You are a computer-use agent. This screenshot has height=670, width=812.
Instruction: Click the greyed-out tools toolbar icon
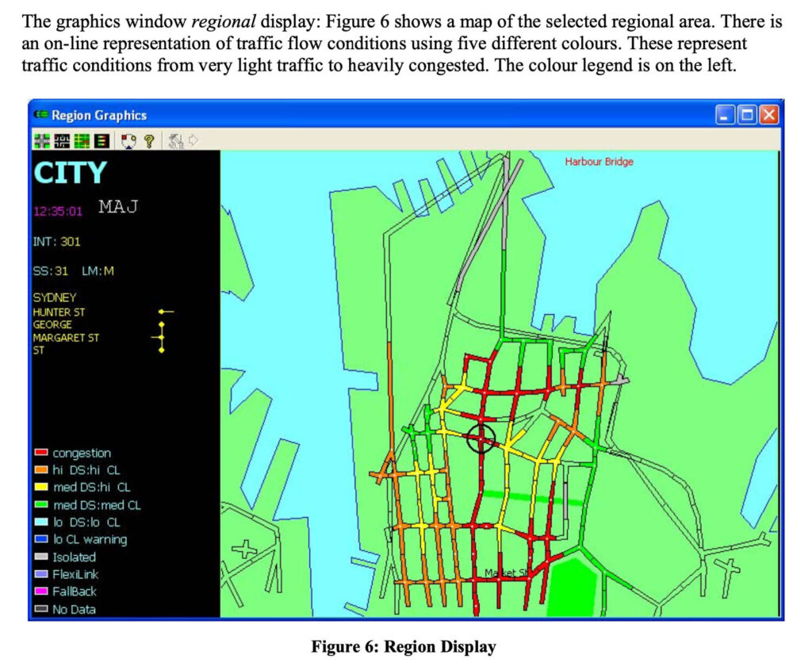[176, 141]
